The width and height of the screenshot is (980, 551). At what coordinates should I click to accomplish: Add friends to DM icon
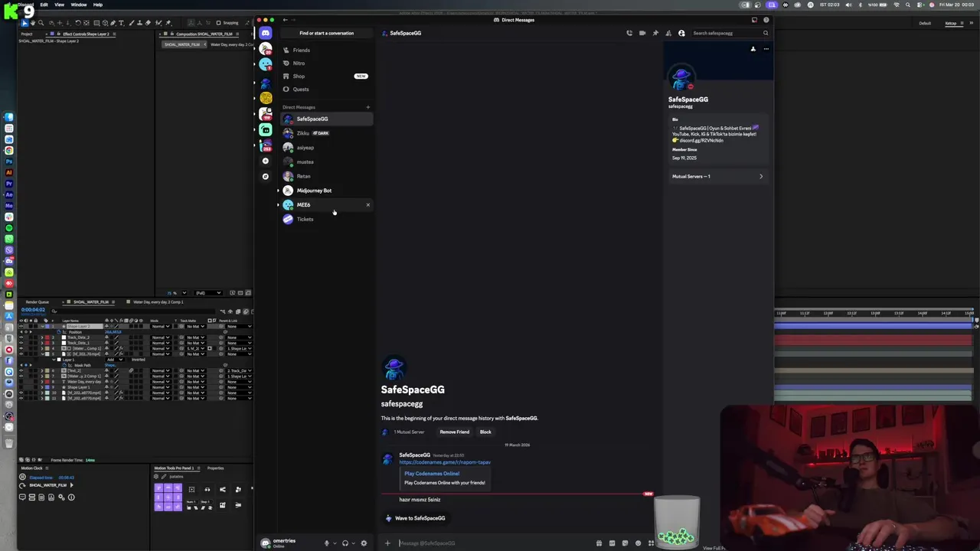click(x=668, y=33)
